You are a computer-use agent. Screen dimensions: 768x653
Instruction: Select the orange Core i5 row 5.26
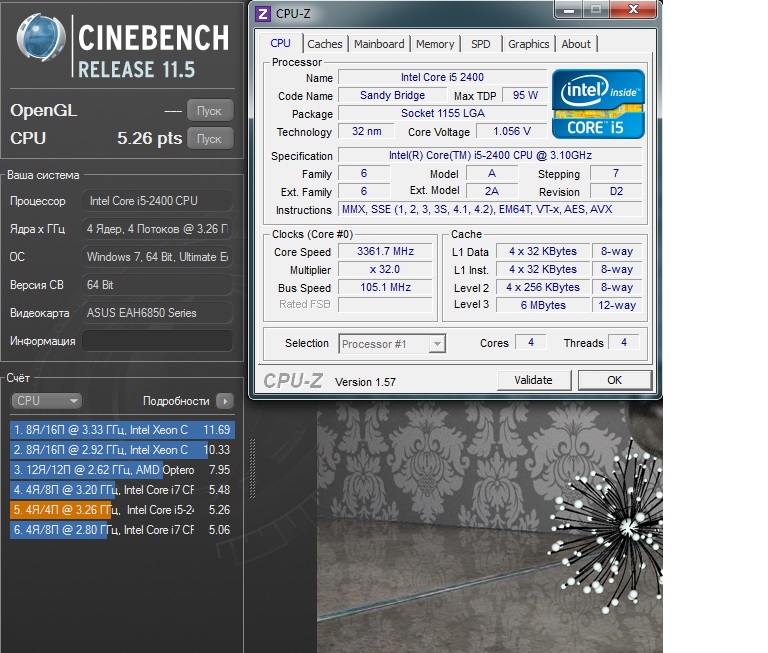122,510
